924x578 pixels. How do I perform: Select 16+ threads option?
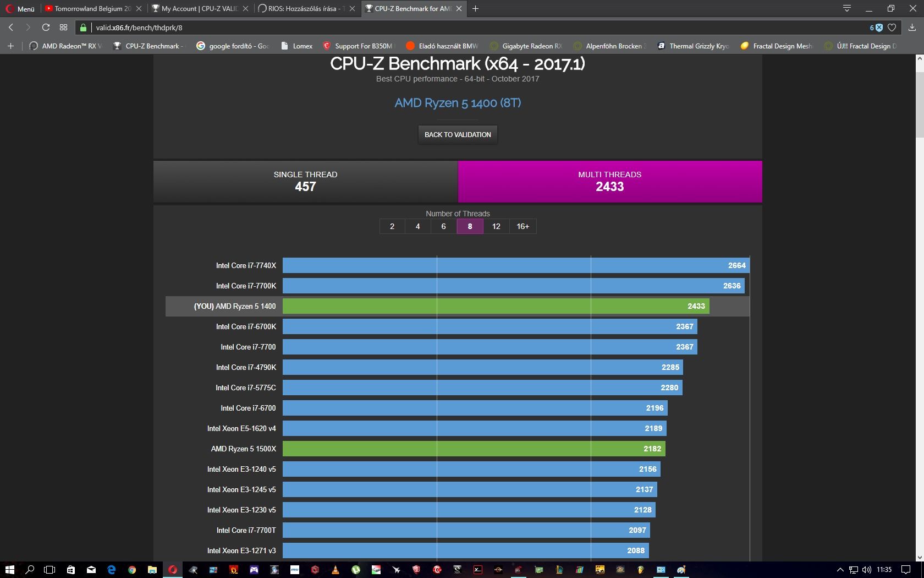pos(522,226)
